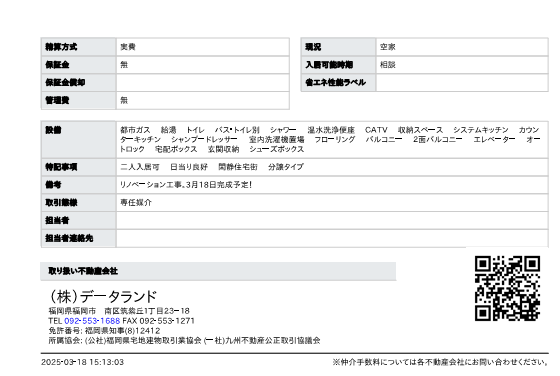
Task: Select the company name (株)データランド
Action: [x=103, y=296]
